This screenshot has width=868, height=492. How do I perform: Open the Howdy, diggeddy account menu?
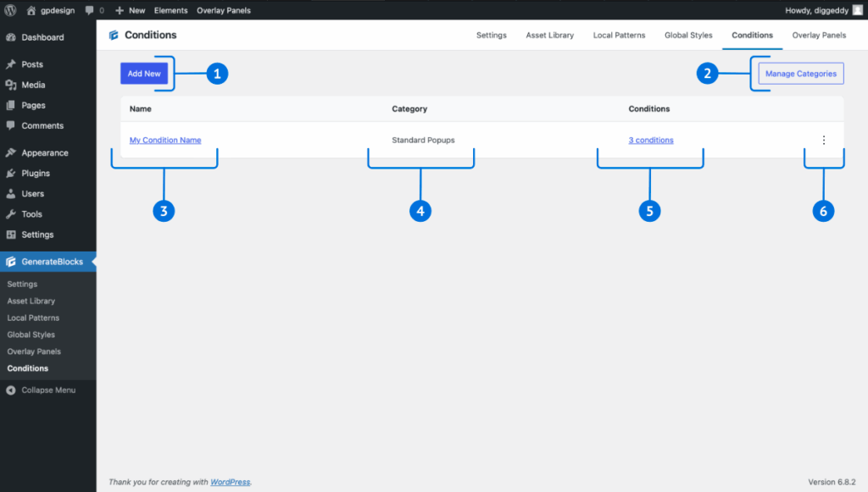coord(816,10)
